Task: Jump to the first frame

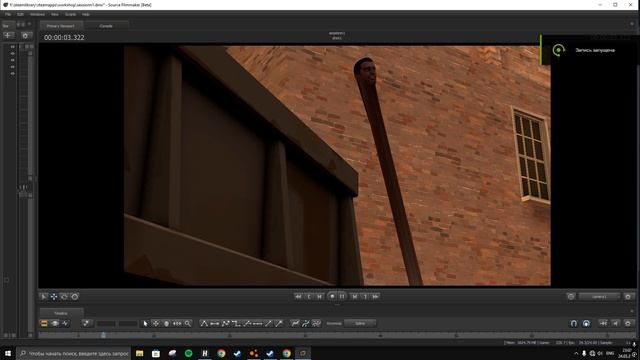Action: (x=298, y=296)
